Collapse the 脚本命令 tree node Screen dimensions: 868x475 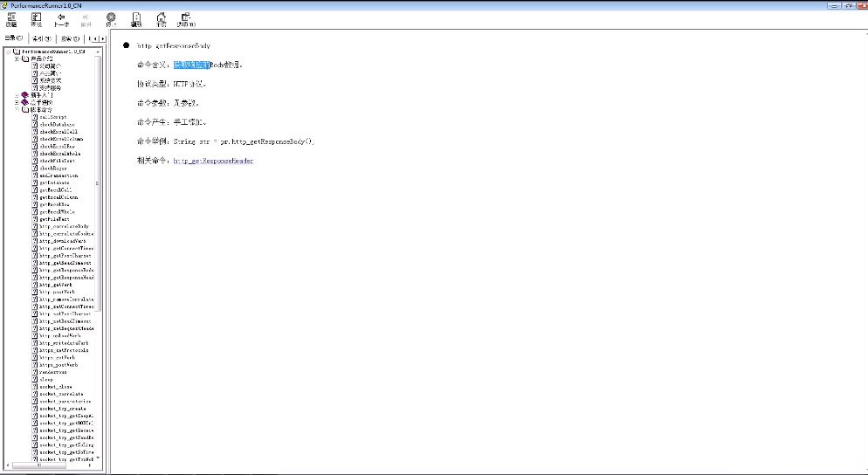pos(17,110)
